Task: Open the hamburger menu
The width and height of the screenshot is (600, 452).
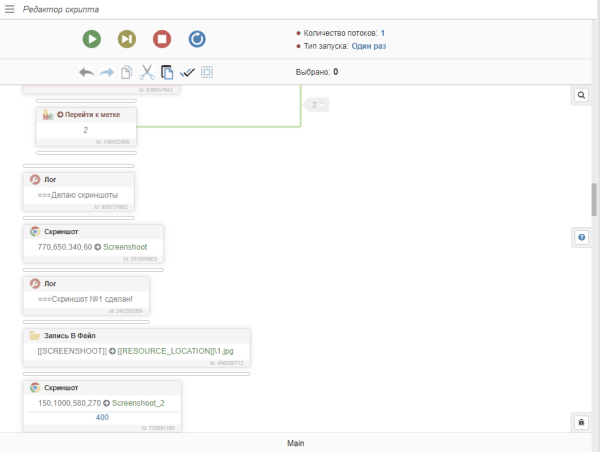Action: [x=10, y=9]
